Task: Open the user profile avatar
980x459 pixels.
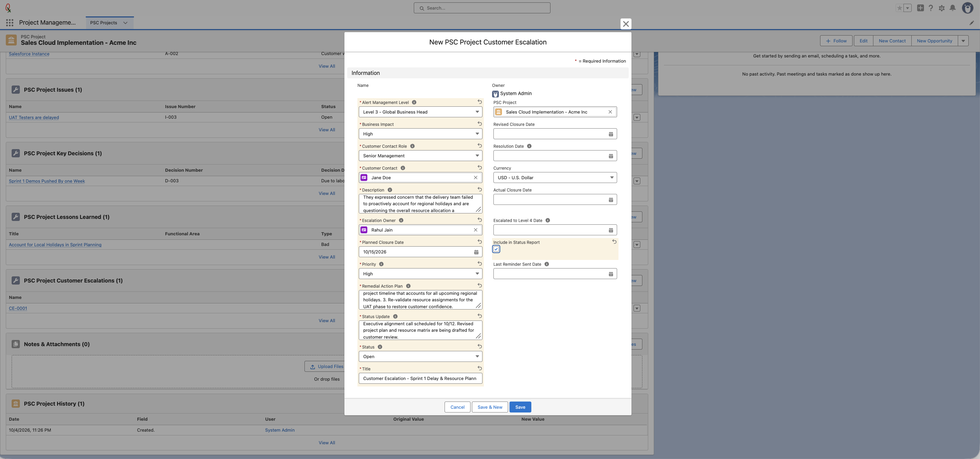Action: click(x=967, y=8)
